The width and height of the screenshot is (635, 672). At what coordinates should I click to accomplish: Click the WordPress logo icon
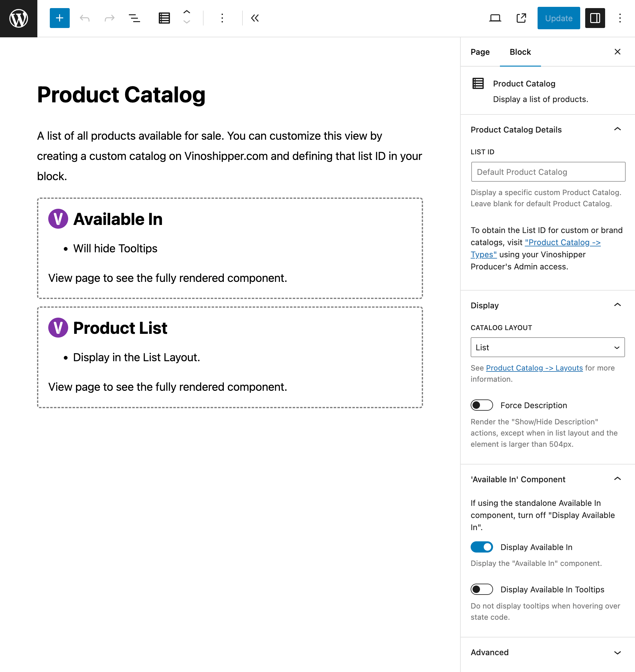tap(18, 18)
